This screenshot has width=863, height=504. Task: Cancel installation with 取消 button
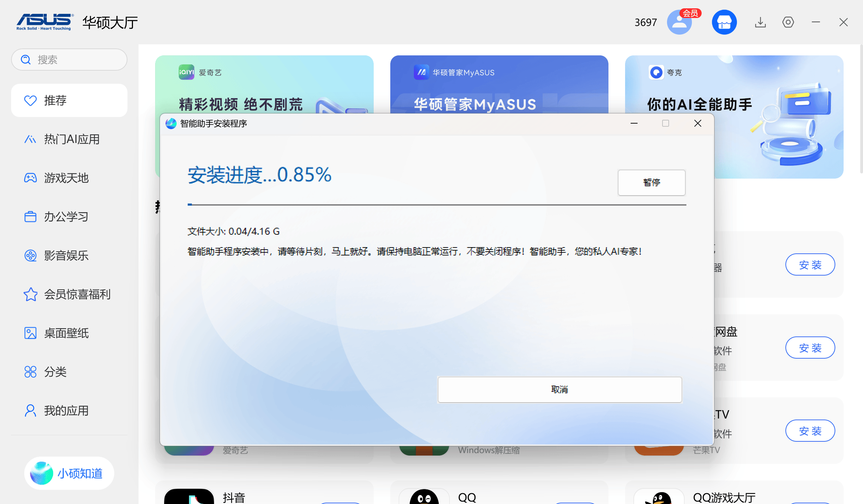tap(560, 389)
